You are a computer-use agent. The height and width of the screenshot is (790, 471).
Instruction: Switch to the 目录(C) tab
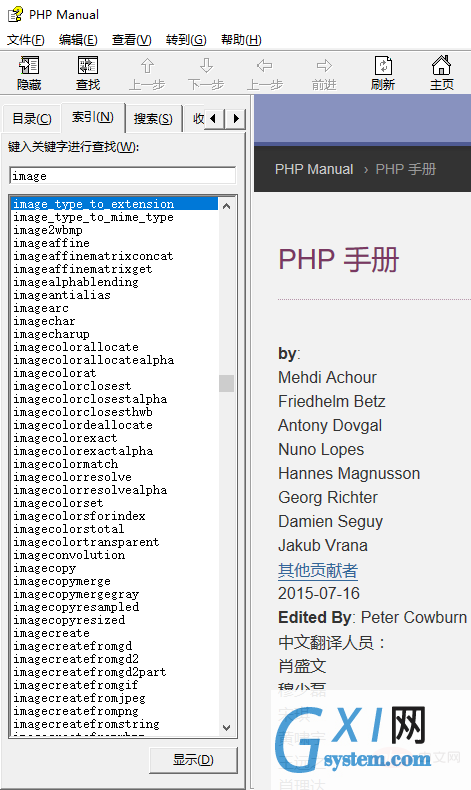pos(32,119)
